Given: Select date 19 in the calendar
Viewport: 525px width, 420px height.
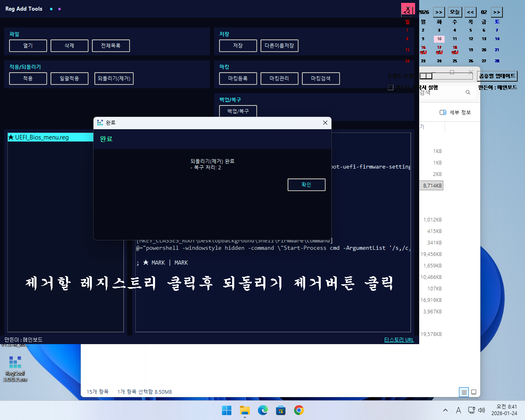Looking at the screenshot, I should click(471, 50).
